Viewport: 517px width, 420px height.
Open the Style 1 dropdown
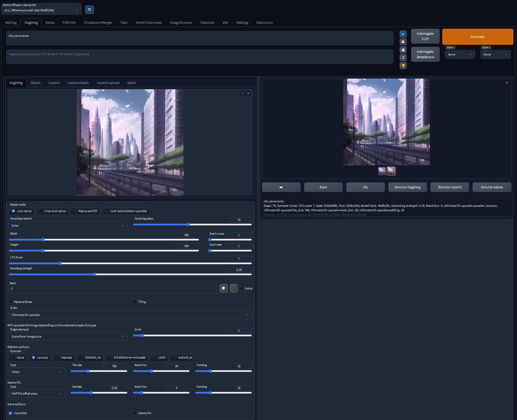click(460, 54)
